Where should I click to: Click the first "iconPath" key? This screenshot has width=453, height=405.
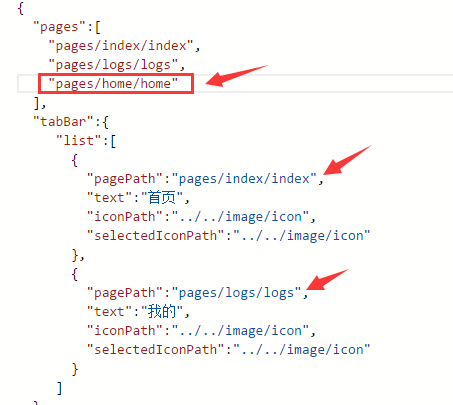pos(125,217)
